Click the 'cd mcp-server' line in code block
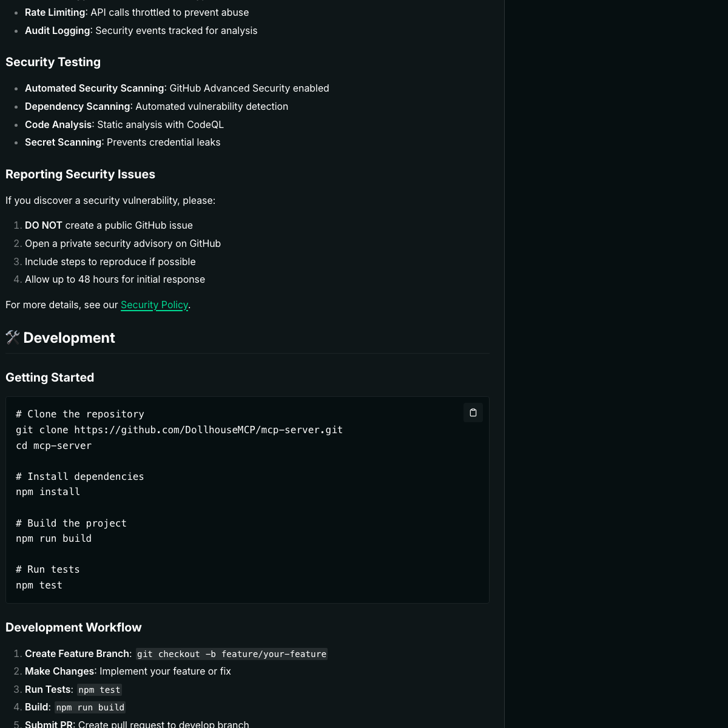This screenshot has width=728, height=728. coord(53,445)
